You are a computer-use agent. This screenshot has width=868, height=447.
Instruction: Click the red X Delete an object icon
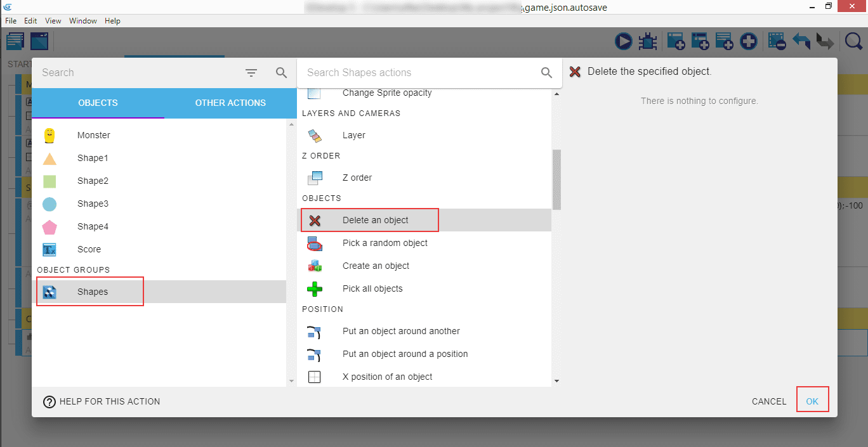(x=315, y=220)
